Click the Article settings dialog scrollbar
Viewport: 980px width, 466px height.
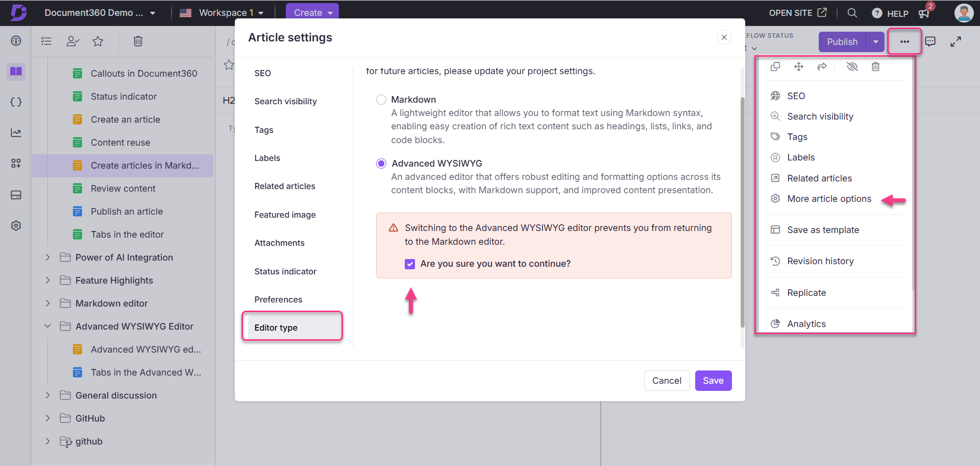click(x=742, y=212)
